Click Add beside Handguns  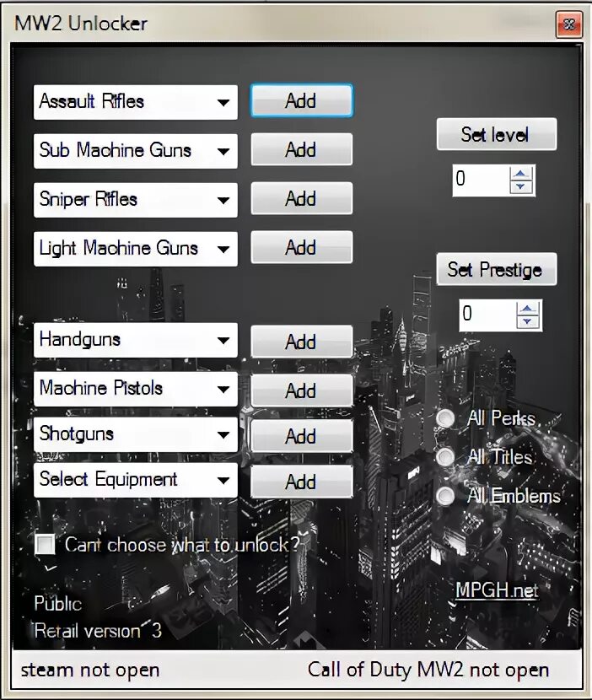[x=302, y=342]
